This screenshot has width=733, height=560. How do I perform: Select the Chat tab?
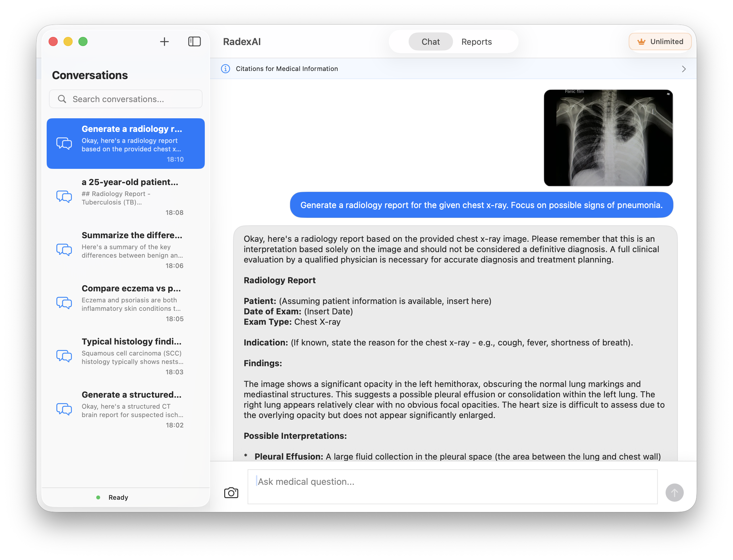click(430, 42)
